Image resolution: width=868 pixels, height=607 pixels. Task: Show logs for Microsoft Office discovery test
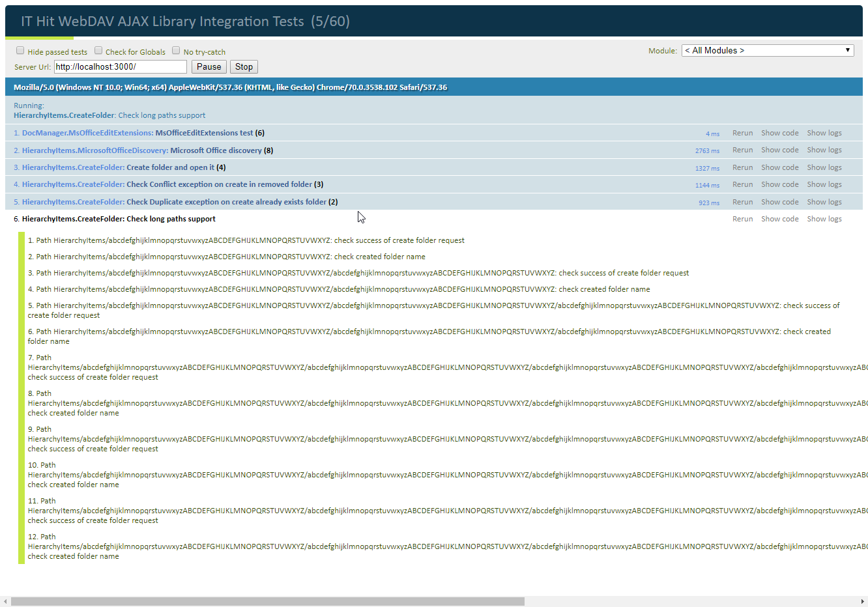point(824,150)
